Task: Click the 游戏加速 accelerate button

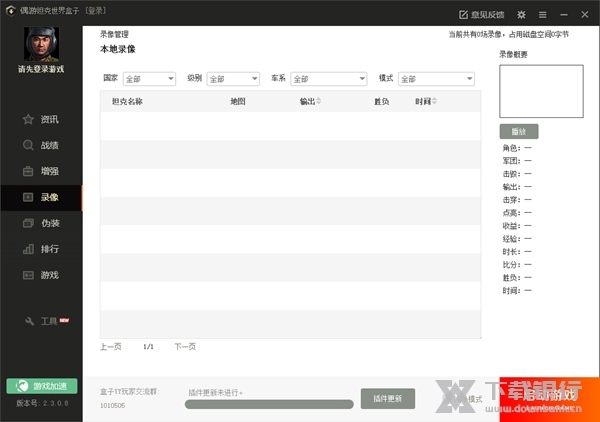Action: click(x=42, y=386)
